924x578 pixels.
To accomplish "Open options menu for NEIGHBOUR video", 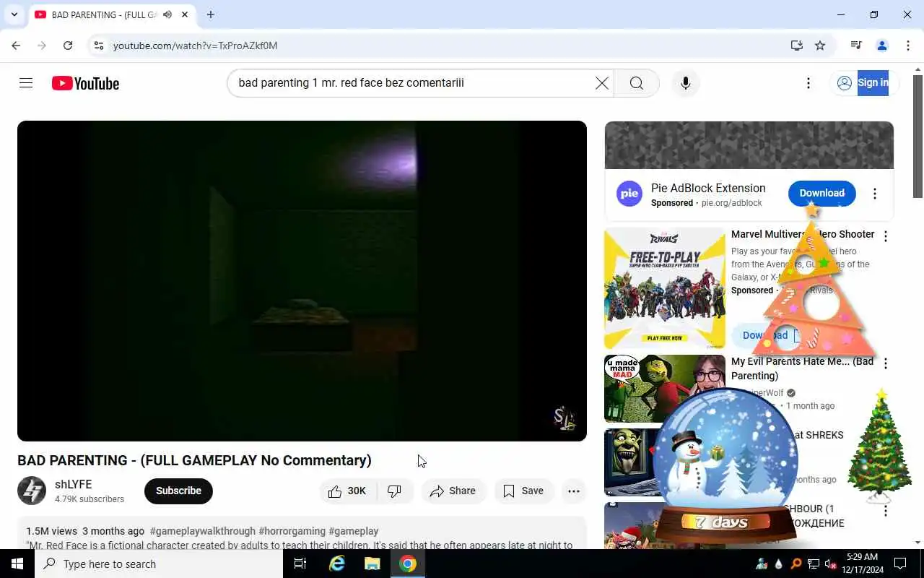I will pos(886,511).
